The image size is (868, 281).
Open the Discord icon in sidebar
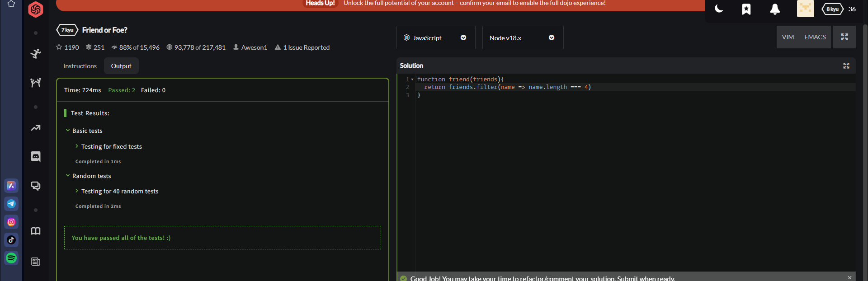[x=36, y=156]
